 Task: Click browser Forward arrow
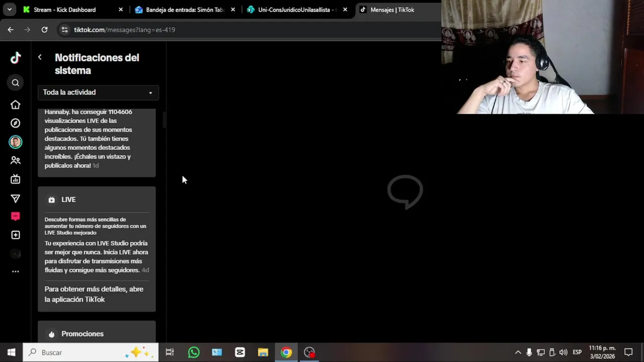pyautogui.click(x=27, y=30)
